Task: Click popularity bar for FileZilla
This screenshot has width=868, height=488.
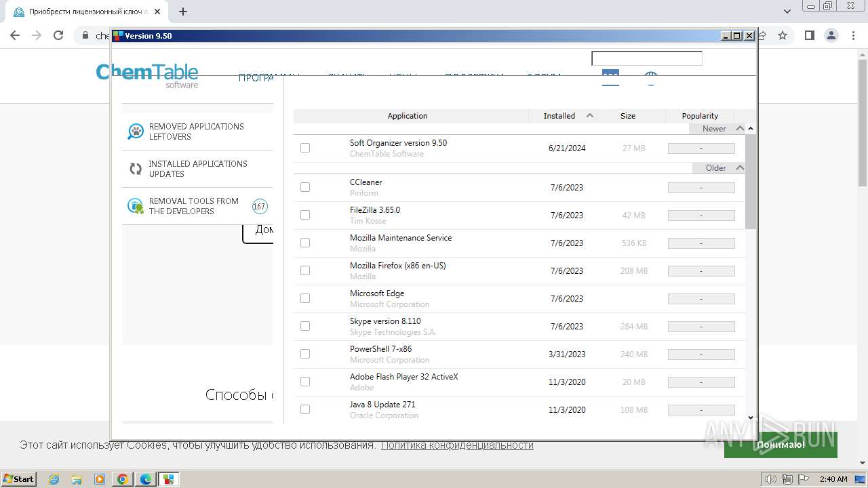Action: 701,216
